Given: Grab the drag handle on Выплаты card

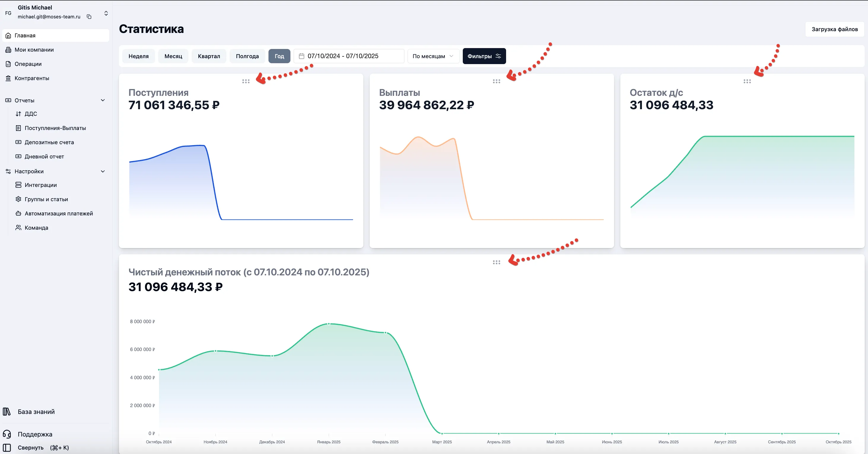Looking at the screenshot, I should 496,81.
